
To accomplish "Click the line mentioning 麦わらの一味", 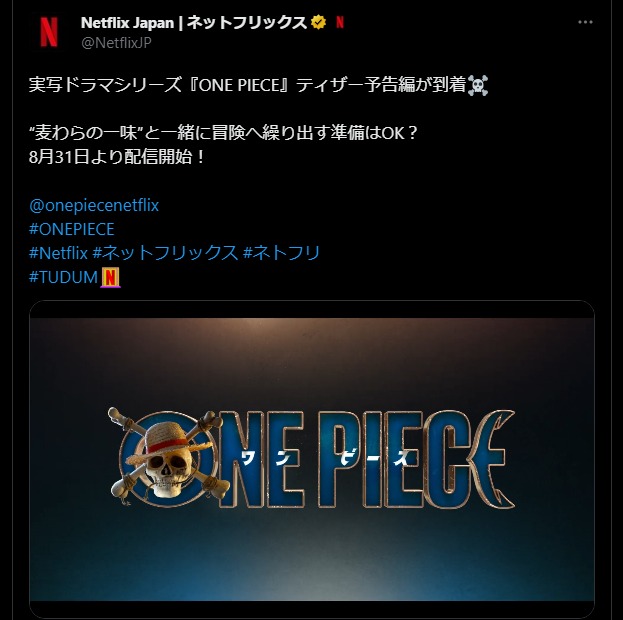I will coord(223,133).
